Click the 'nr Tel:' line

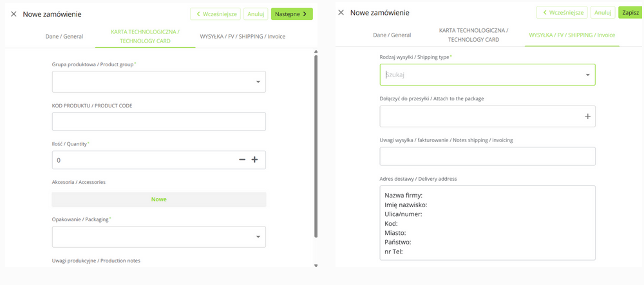(x=393, y=252)
